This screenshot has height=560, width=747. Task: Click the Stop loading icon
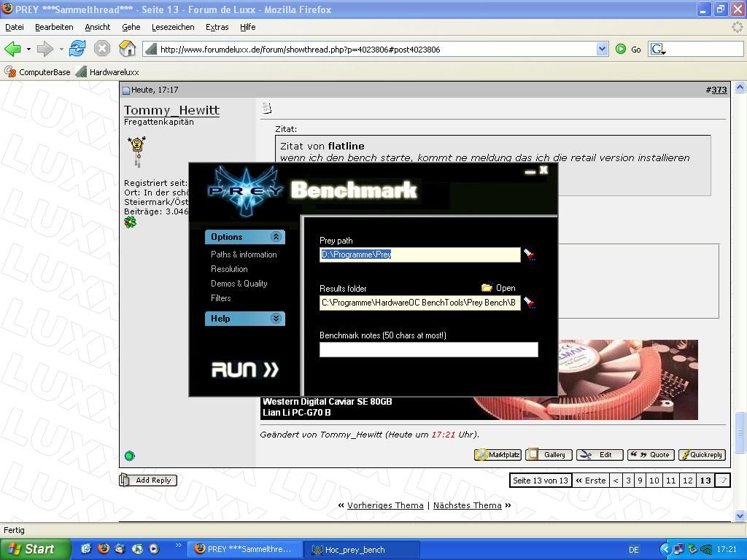pyautogui.click(x=102, y=49)
